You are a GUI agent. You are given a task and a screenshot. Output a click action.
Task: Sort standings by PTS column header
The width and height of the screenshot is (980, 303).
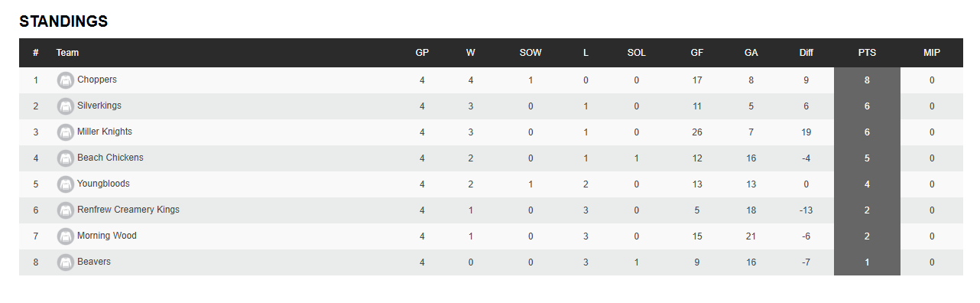pyautogui.click(x=867, y=53)
